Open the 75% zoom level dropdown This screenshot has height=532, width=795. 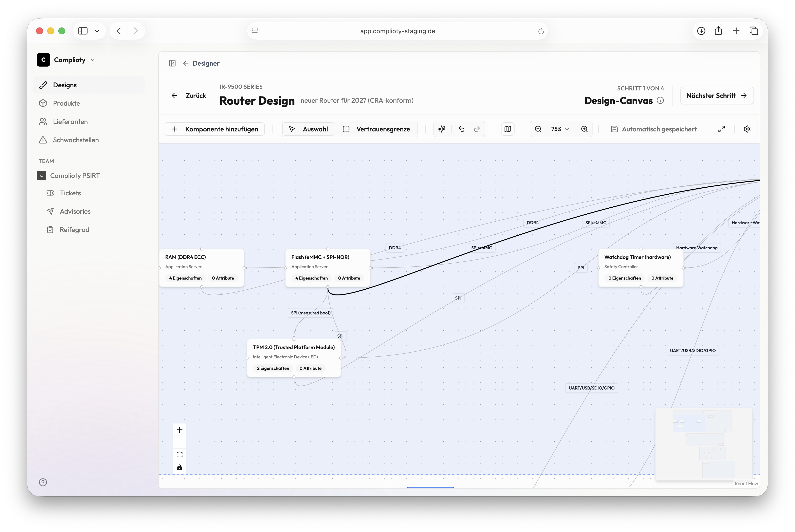coord(560,129)
